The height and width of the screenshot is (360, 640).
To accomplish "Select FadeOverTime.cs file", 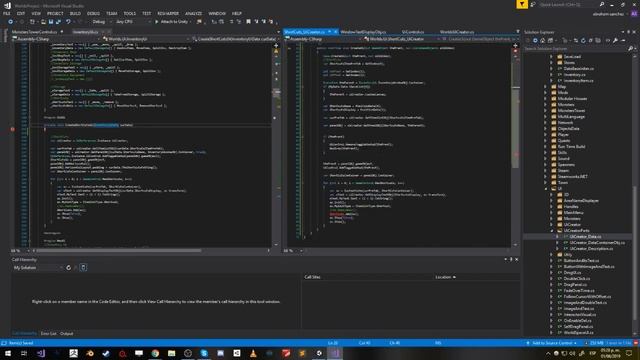I will (x=579, y=291).
